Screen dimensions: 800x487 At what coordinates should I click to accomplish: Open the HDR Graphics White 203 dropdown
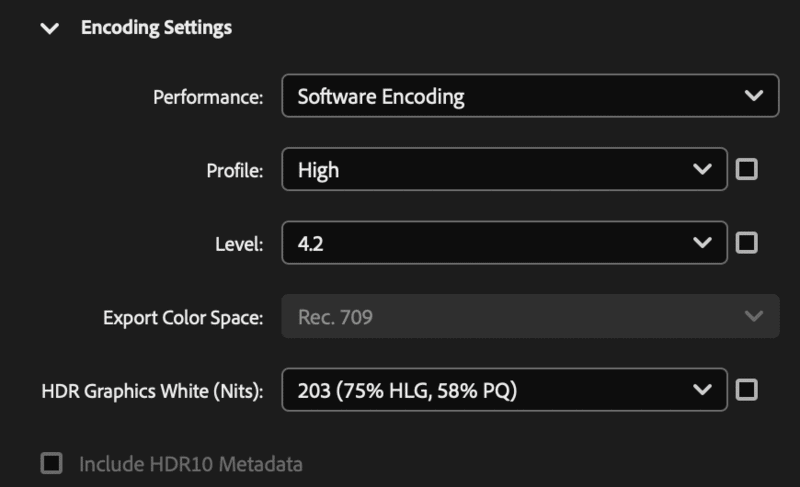(490, 390)
